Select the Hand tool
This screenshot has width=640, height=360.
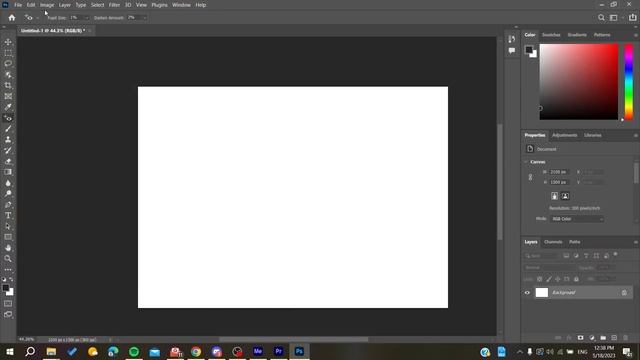click(x=8, y=248)
